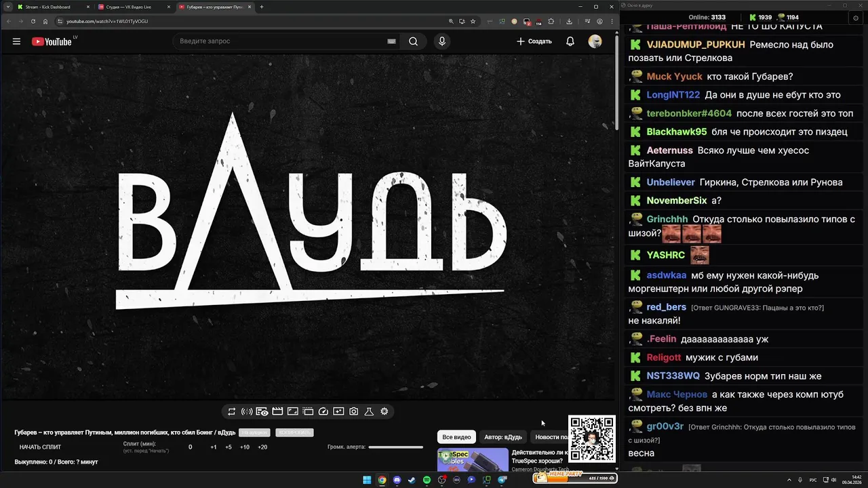
Task: Open playback speed gauge icon
Action: pos(323,411)
